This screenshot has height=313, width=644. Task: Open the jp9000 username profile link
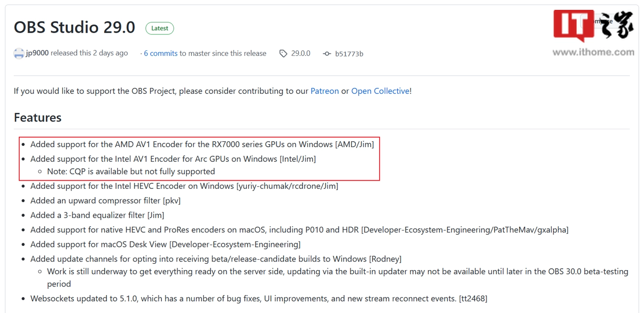[x=37, y=53]
